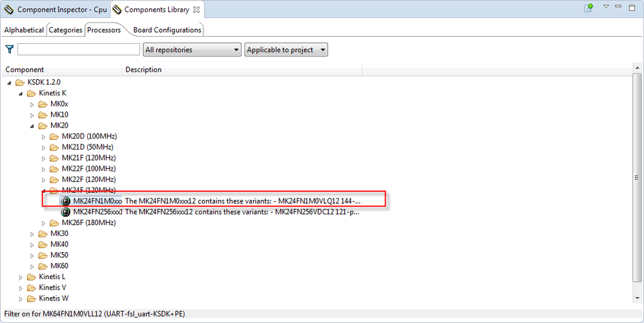The width and height of the screenshot is (644, 323).
Task: Select the MK40 tree label
Action: [59, 244]
